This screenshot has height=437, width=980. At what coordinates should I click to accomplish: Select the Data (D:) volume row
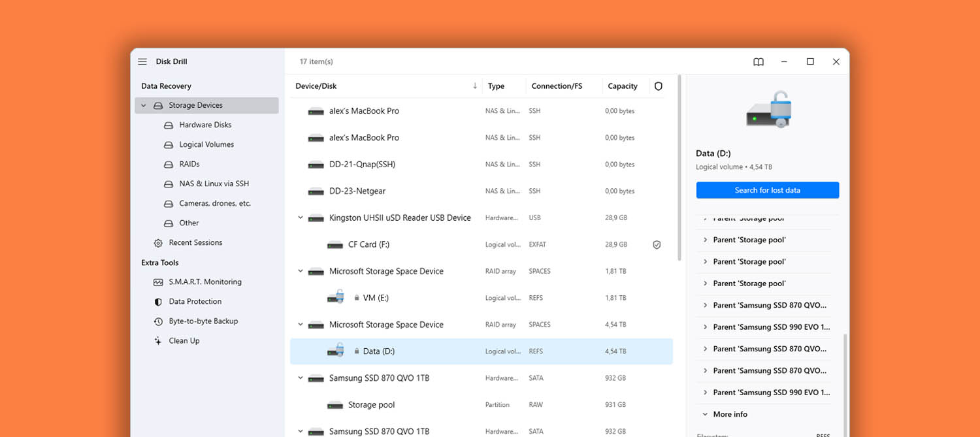coord(457,351)
